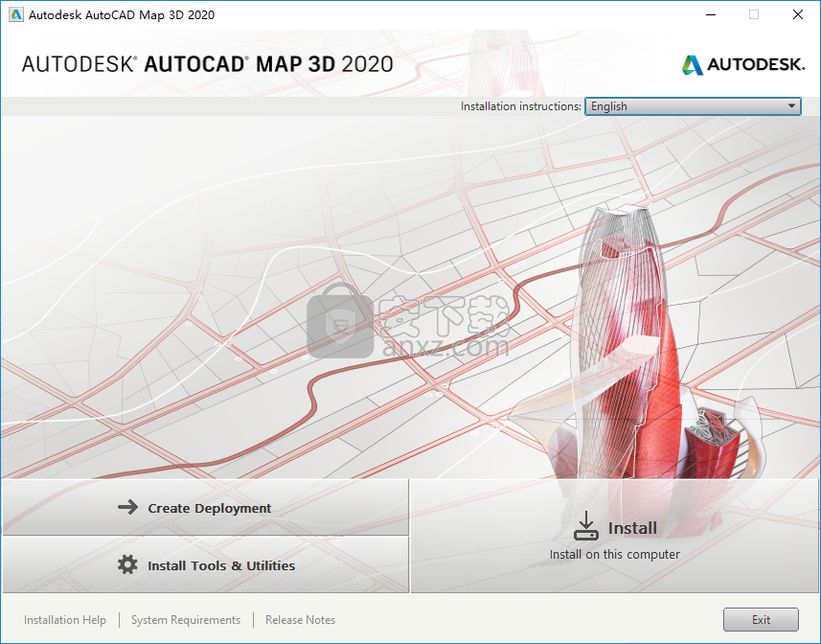Exit the installer
Viewport: 821px width, 644px height.
tap(761, 620)
